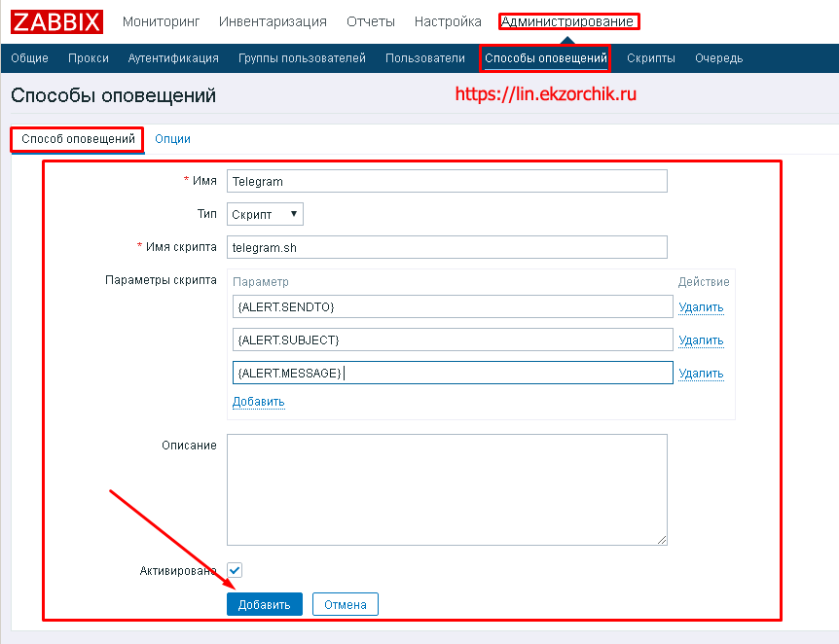
Task: Switch to the Опции tab
Action: pos(172,139)
